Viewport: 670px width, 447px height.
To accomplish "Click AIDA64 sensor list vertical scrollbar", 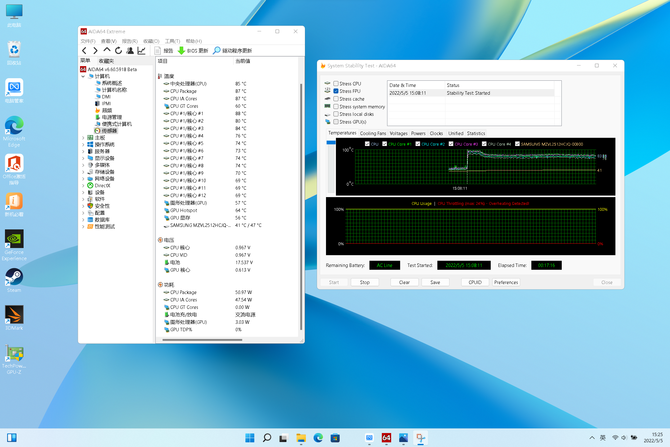I will click(301, 207).
